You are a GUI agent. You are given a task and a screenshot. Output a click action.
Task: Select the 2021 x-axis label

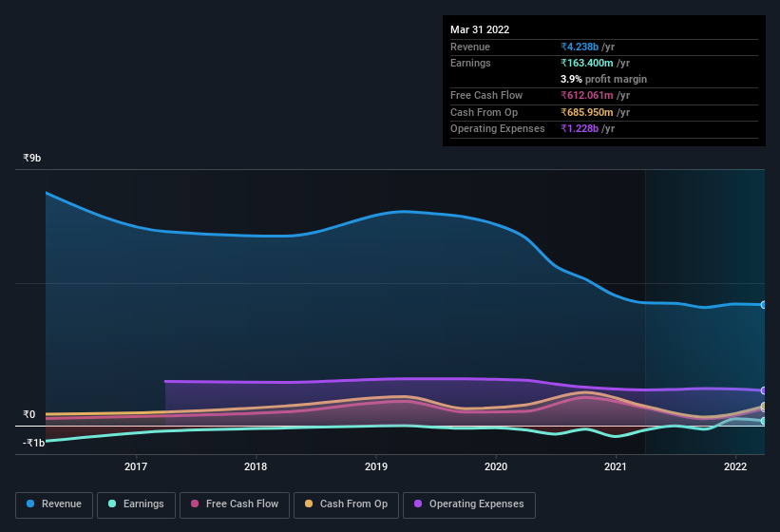pyautogui.click(x=616, y=466)
